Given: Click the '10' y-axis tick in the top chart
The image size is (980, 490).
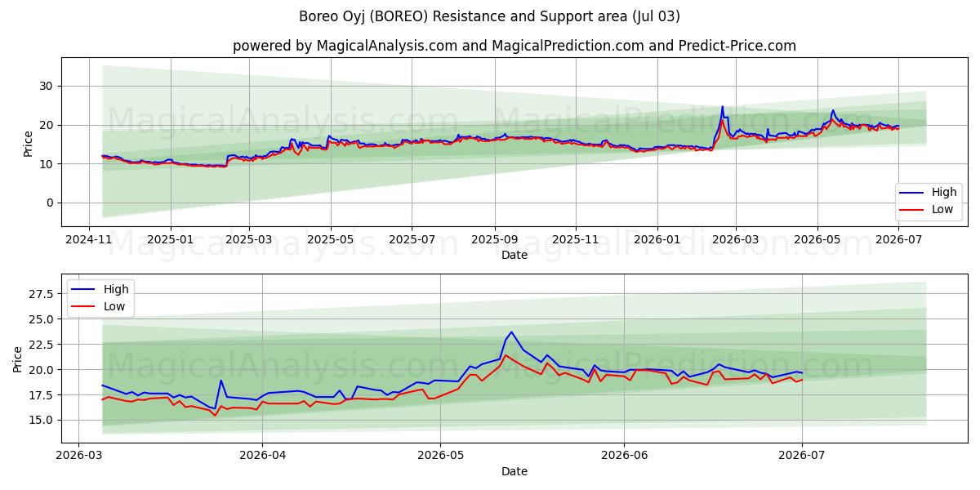Looking at the screenshot, I should (x=47, y=164).
